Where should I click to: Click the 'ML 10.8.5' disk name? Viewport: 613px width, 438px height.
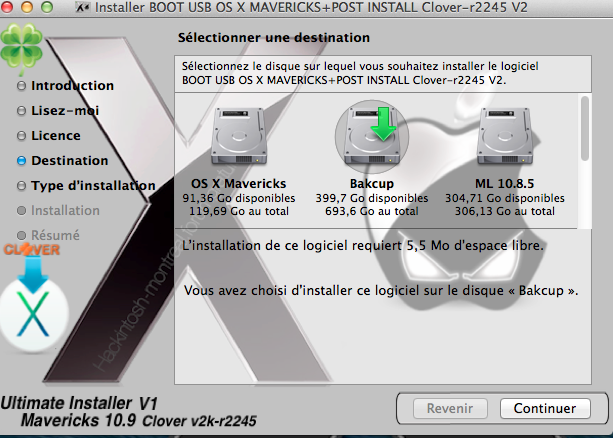click(x=505, y=183)
